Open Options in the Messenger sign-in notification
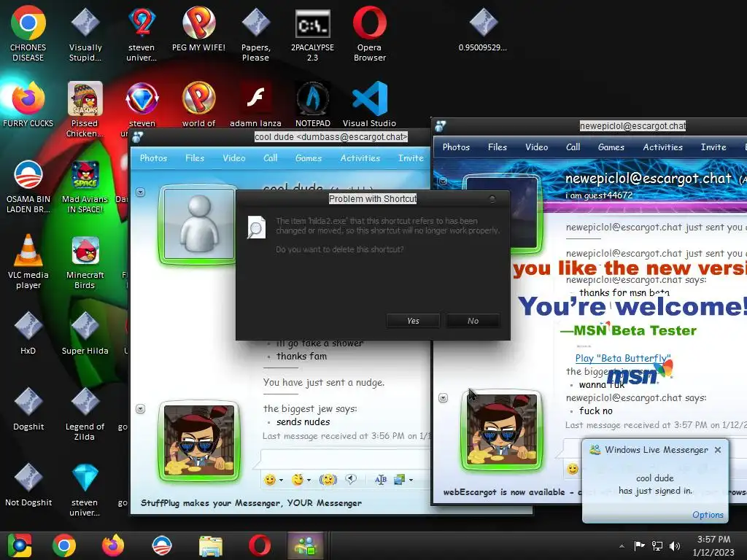This screenshot has width=747, height=560. coord(708,515)
